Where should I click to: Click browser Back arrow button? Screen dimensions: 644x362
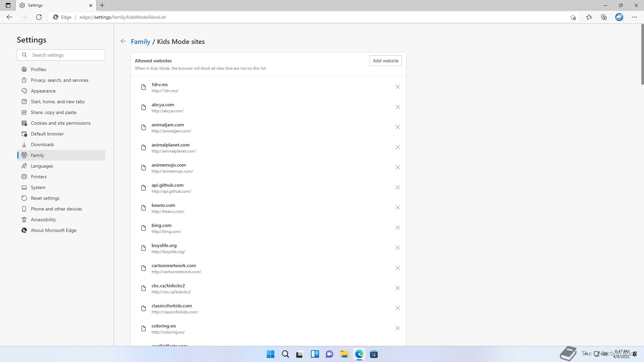click(9, 17)
